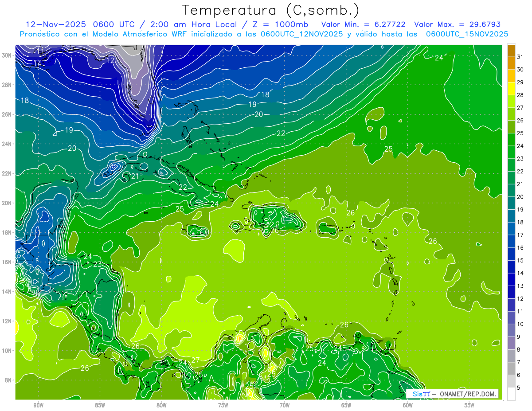532x411 pixels.
Task: Click the "29" color bar label
Action: coord(520,82)
